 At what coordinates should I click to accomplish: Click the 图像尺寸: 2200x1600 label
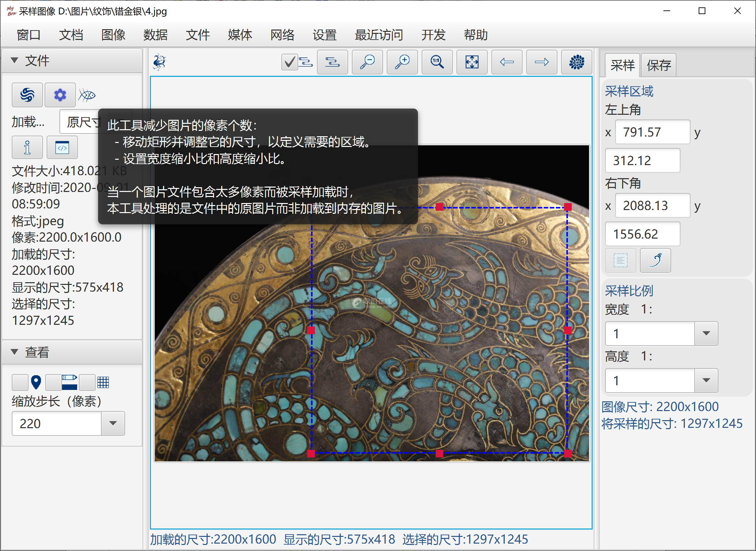(660, 407)
